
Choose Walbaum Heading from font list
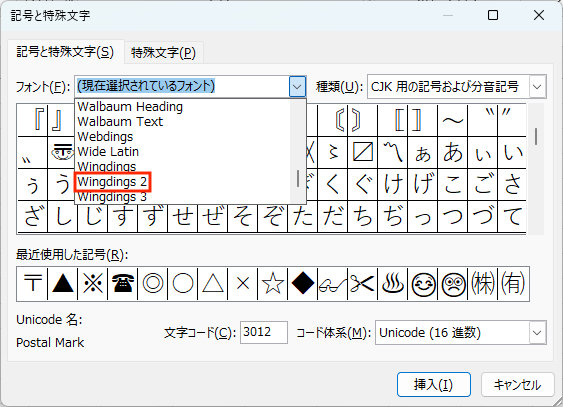130,107
